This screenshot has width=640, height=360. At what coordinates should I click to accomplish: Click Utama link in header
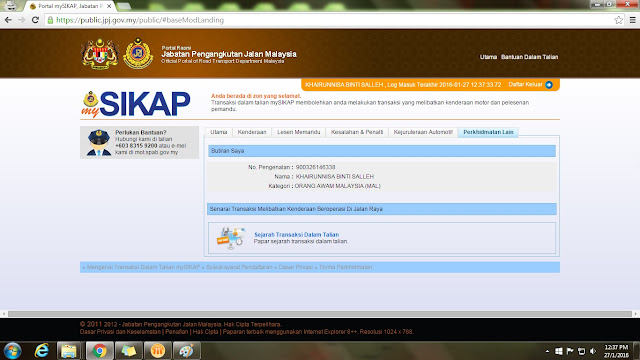coord(488,57)
